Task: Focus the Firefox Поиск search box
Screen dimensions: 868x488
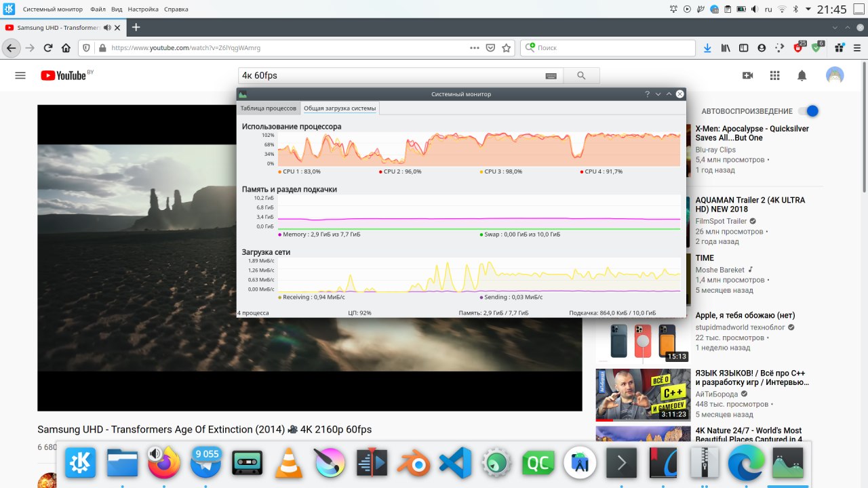Action: point(608,48)
